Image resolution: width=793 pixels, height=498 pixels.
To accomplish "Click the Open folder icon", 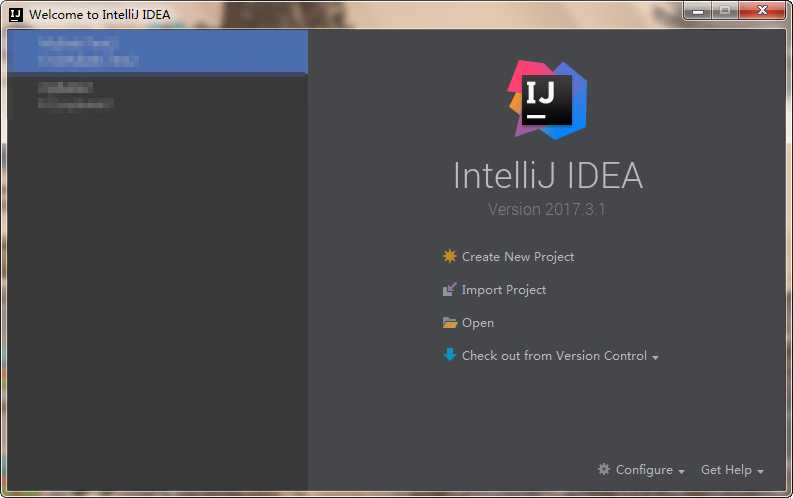I will point(450,323).
